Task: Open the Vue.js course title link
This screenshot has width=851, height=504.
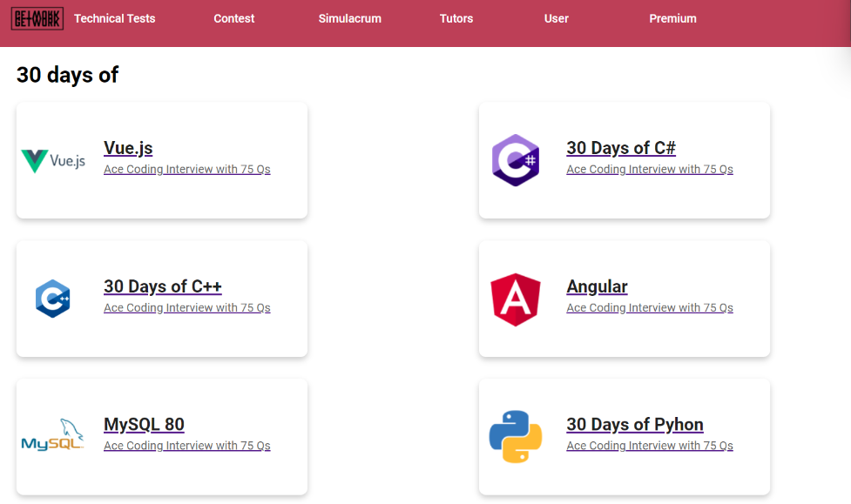Action: [x=128, y=148]
